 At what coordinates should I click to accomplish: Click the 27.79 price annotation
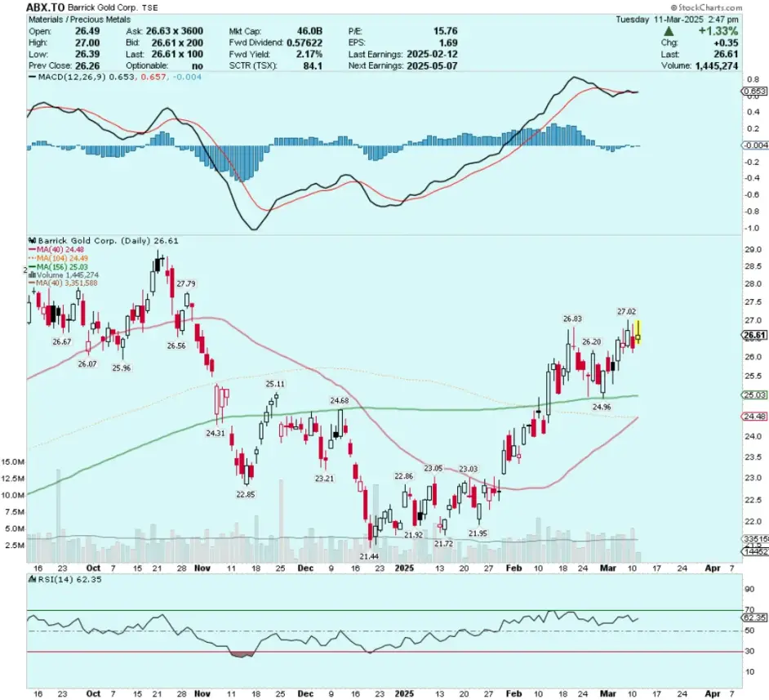coord(186,283)
